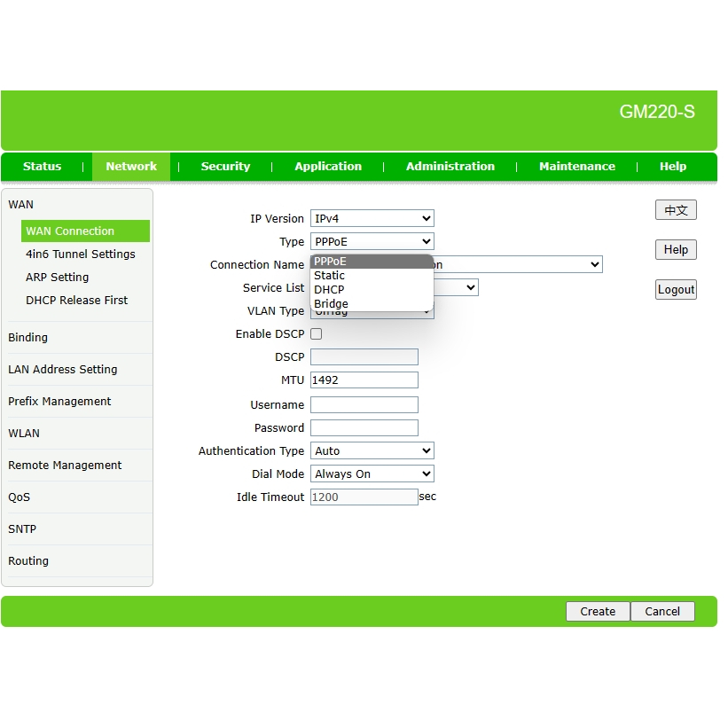Viewport: 728px width, 728px height.
Task: Open the IP Version dropdown
Action: point(372,219)
